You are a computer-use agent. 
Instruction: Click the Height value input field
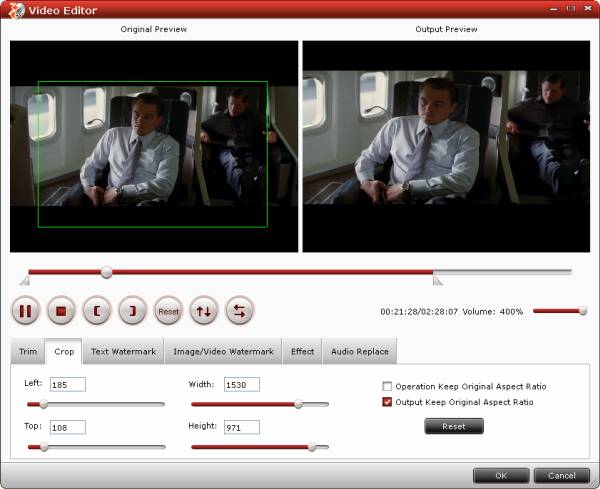242,427
